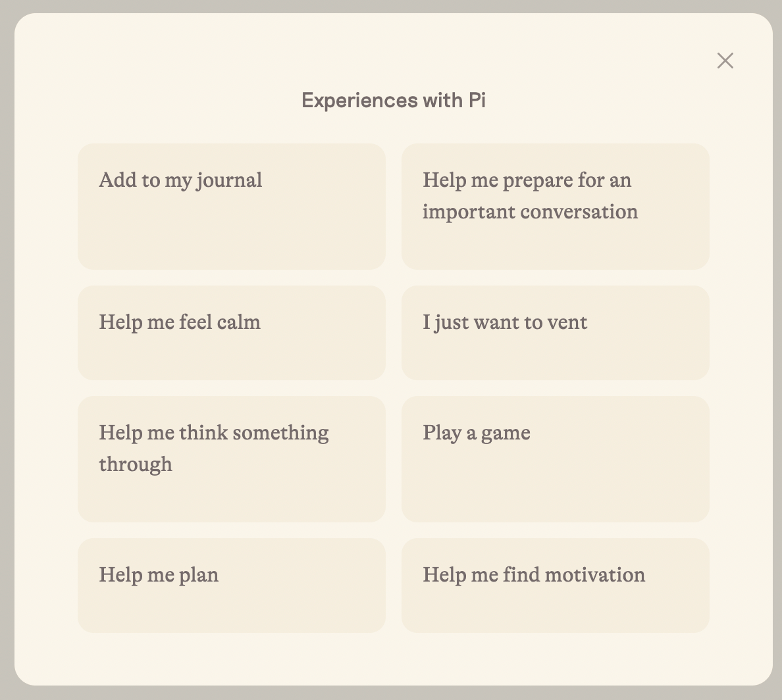Launch the Play a game experience

[x=555, y=459]
